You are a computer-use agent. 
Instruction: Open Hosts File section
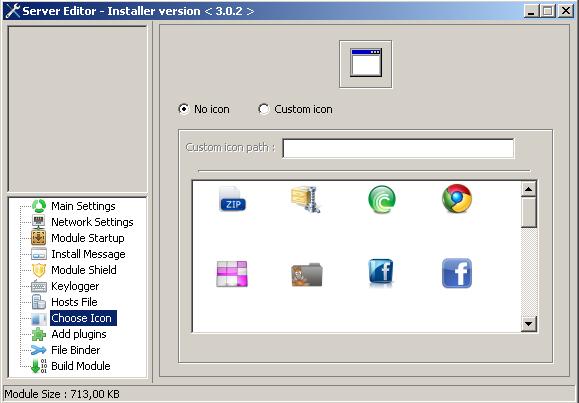[74, 302]
